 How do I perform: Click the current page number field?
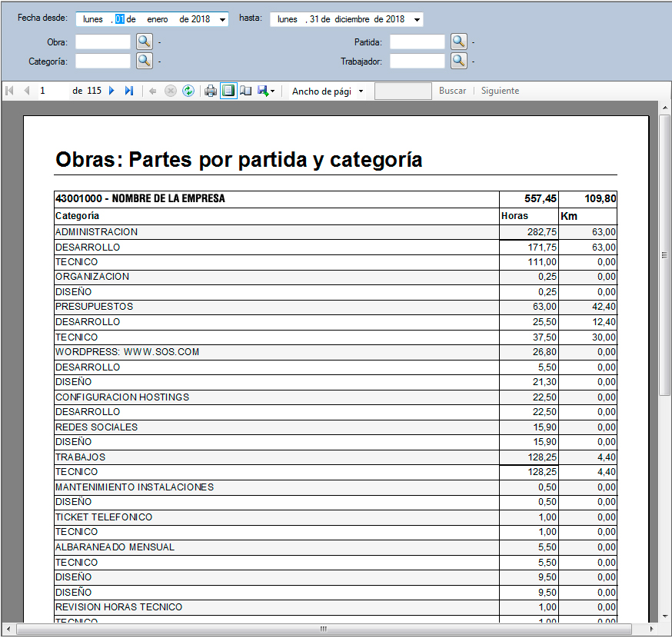52,91
